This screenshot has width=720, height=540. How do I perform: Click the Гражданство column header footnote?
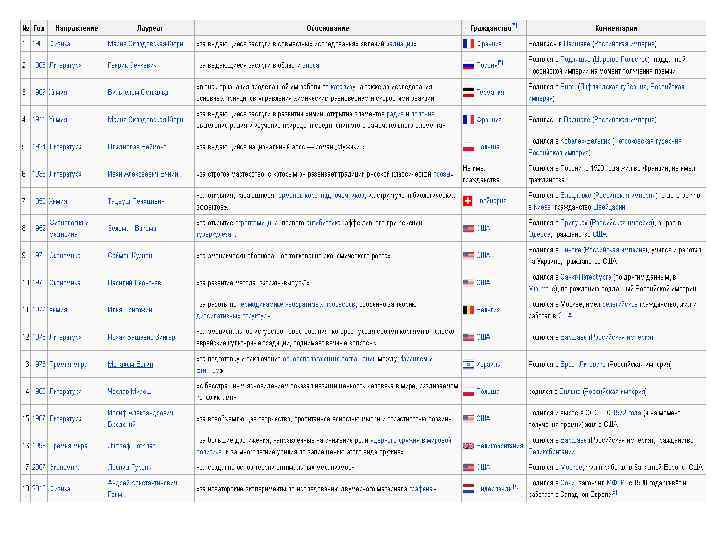tap(515, 26)
